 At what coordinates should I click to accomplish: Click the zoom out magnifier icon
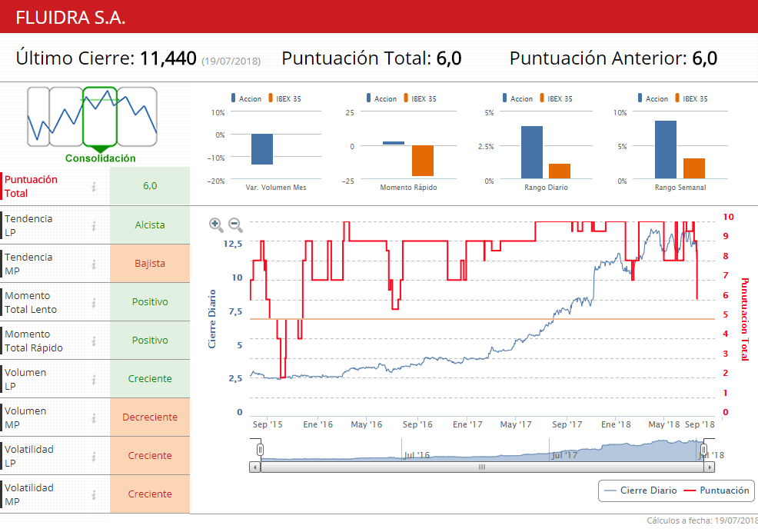(235, 225)
